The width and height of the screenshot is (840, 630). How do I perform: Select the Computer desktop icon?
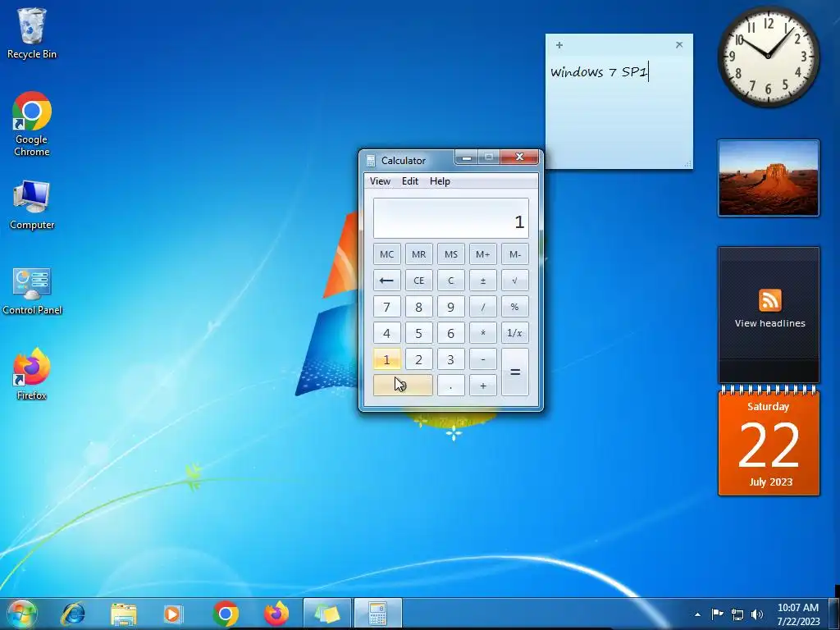[32, 206]
